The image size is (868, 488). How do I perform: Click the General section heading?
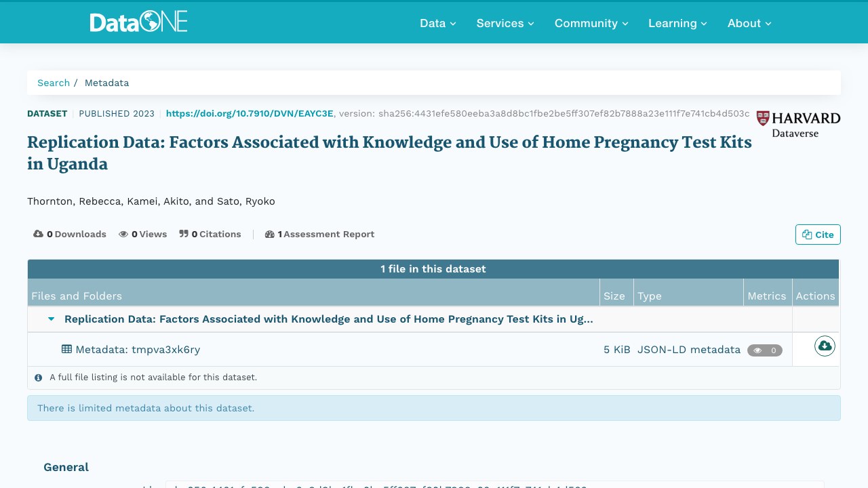coord(66,467)
